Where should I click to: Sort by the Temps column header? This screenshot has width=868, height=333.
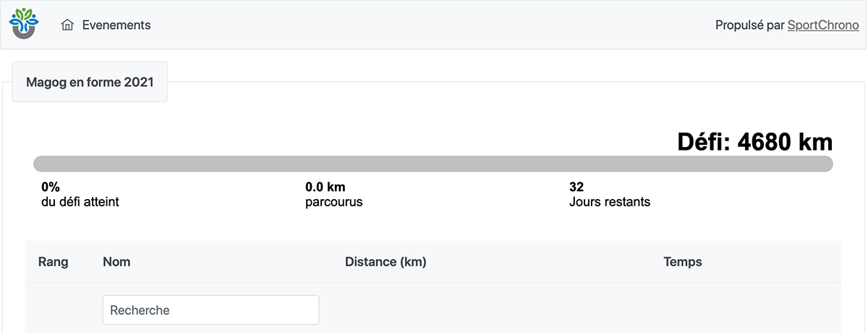pyautogui.click(x=682, y=261)
